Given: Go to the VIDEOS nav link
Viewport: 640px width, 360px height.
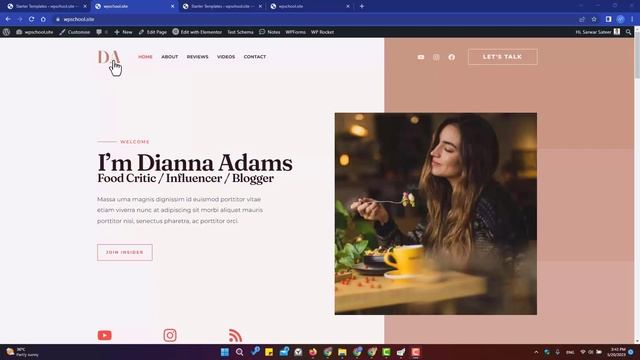Looking at the screenshot, I should click(x=226, y=57).
